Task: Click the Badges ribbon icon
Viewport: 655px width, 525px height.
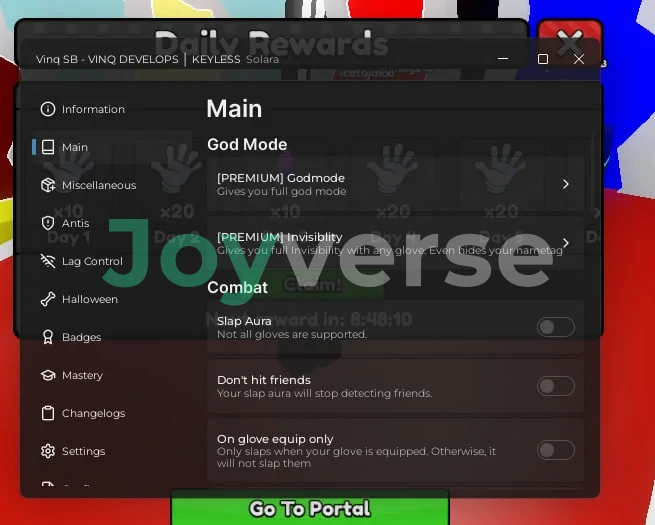Action: (47, 337)
